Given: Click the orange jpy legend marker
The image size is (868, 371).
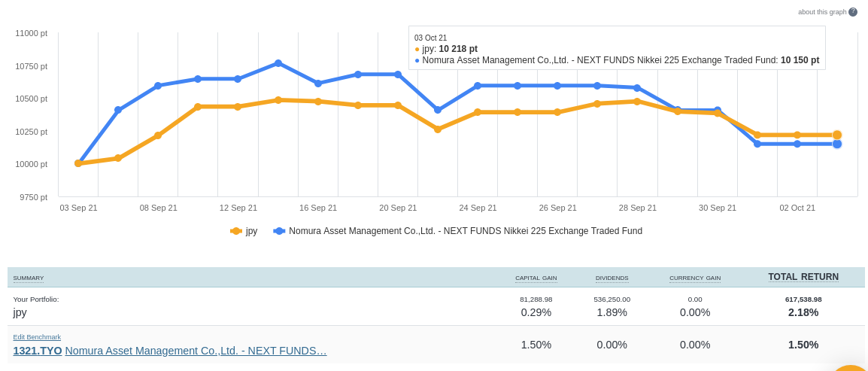Looking at the screenshot, I should pos(236,231).
